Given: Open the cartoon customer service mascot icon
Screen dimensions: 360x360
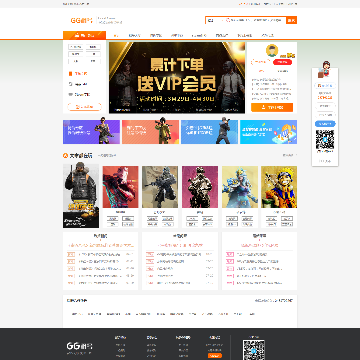Looking at the screenshot, I should (x=324, y=70).
